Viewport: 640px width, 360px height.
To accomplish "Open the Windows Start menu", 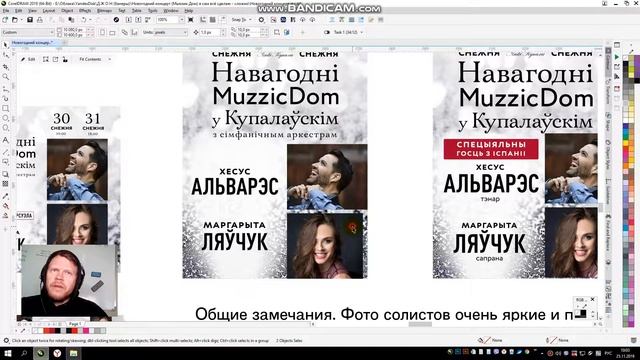I will [x=7, y=353].
